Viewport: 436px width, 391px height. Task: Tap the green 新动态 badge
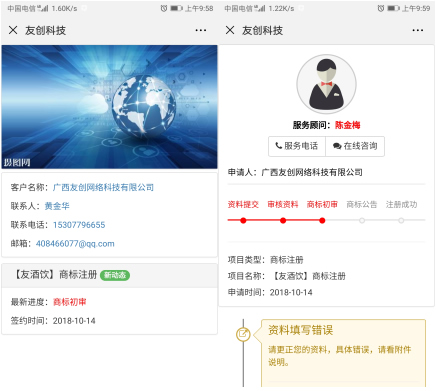point(115,275)
